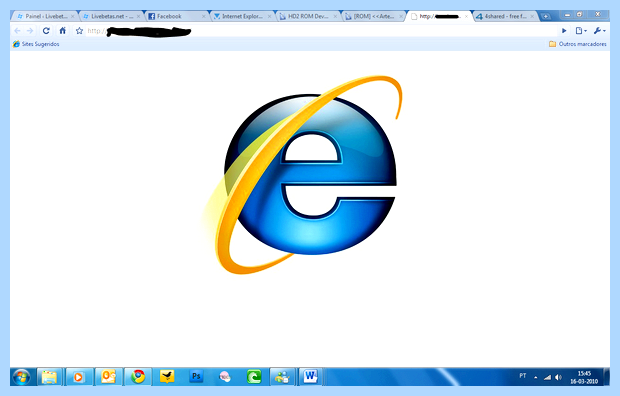Image resolution: width=620 pixels, height=396 pixels.
Task: Close the Painel - Livebet... tab
Action: 72,17
